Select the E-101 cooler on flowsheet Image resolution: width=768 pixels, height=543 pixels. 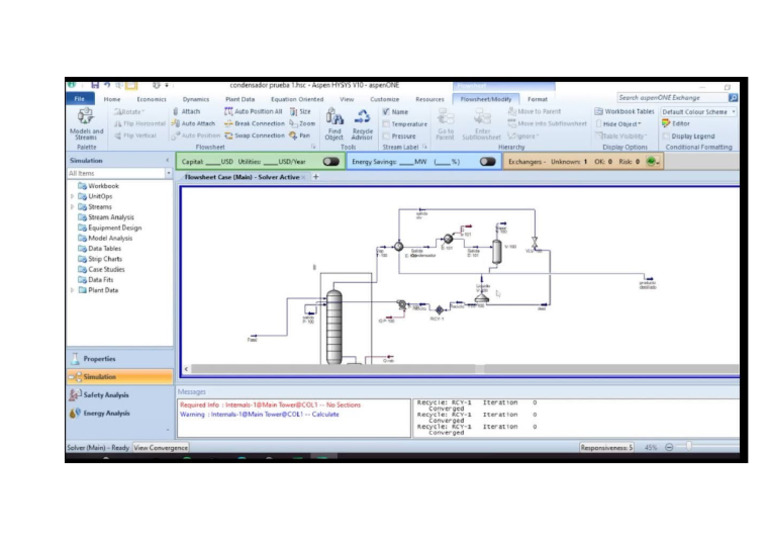448,239
